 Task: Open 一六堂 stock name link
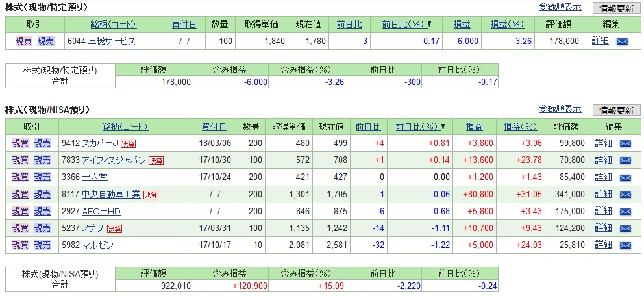pos(95,177)
